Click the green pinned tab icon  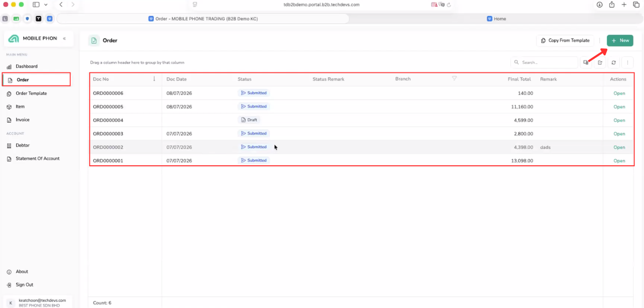coord(16,19)
